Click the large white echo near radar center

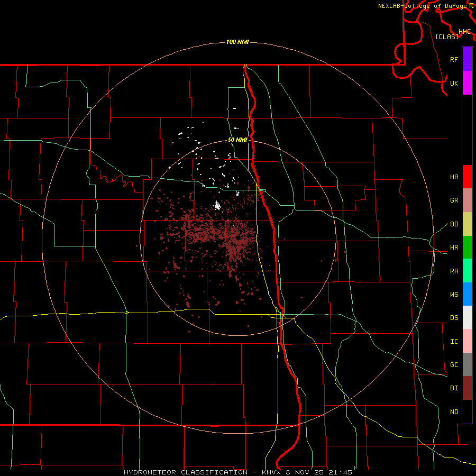[x=217, y=206]
